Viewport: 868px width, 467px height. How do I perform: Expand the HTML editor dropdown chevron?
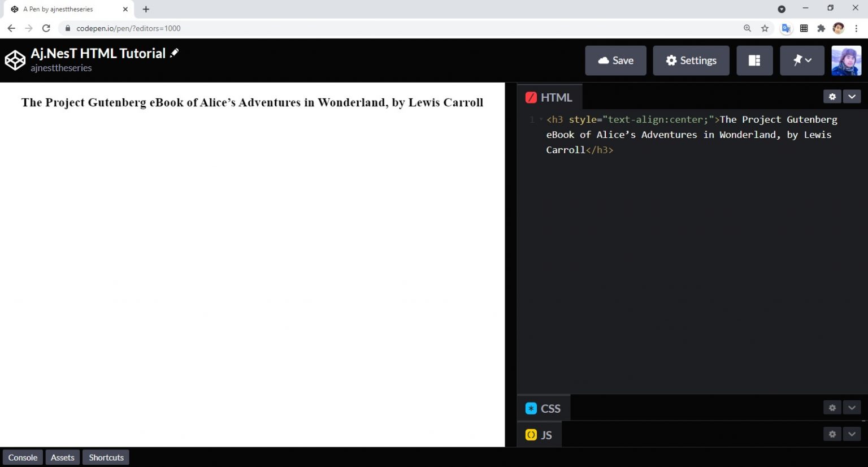coord(852,97)
